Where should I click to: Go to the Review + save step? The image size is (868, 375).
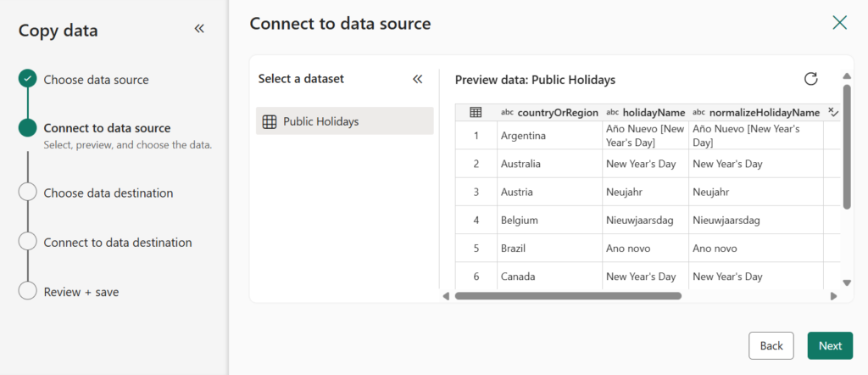click(x=81, y=292)
